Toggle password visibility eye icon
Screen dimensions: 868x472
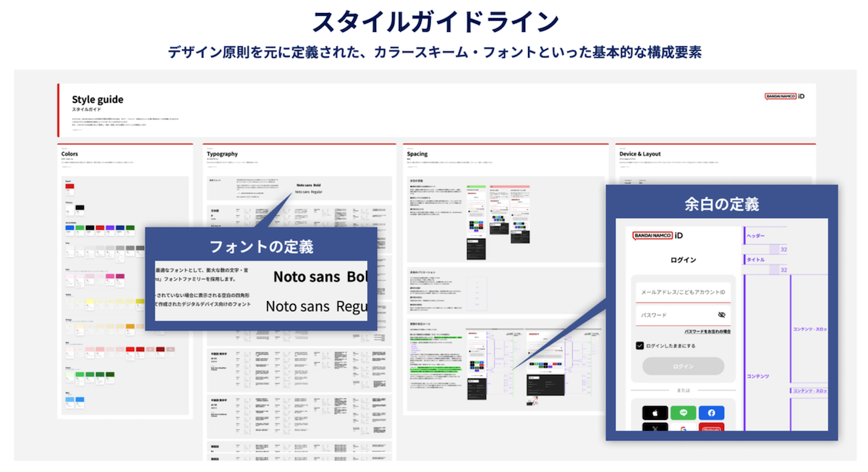[x=721, y=315]
